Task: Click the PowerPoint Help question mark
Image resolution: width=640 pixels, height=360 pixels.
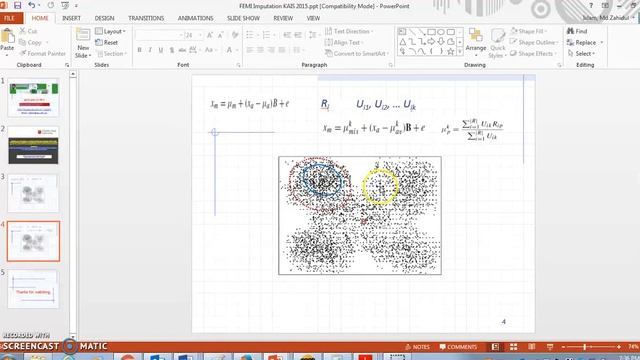Action: [x=591, y=6]
